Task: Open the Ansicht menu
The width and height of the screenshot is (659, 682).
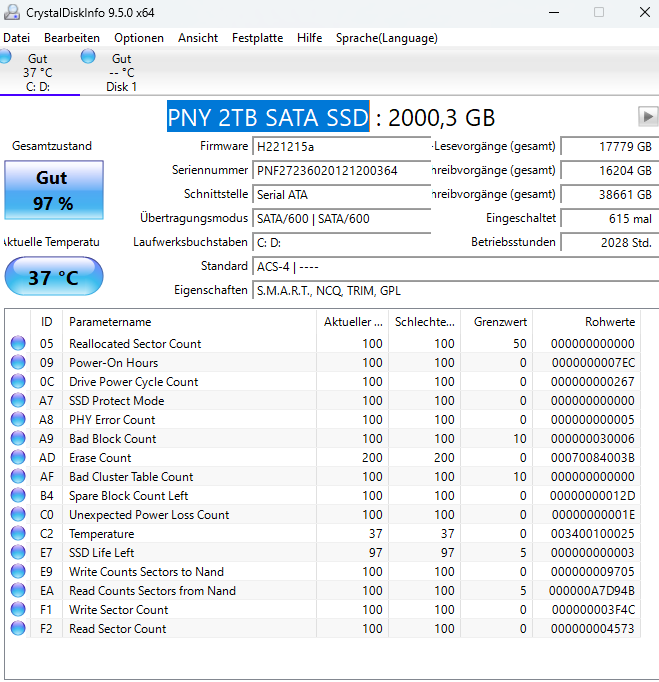Action: pyautogui.click(x=198, y=38)
